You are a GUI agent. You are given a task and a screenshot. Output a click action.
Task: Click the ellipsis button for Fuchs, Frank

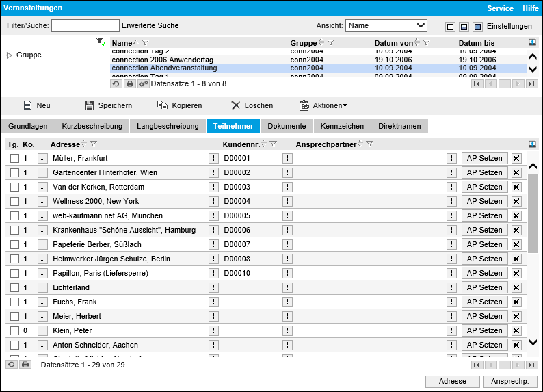42,302
